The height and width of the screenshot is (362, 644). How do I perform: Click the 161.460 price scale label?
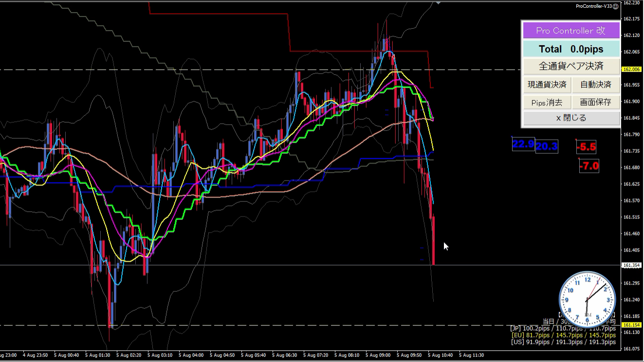[631, 234]
